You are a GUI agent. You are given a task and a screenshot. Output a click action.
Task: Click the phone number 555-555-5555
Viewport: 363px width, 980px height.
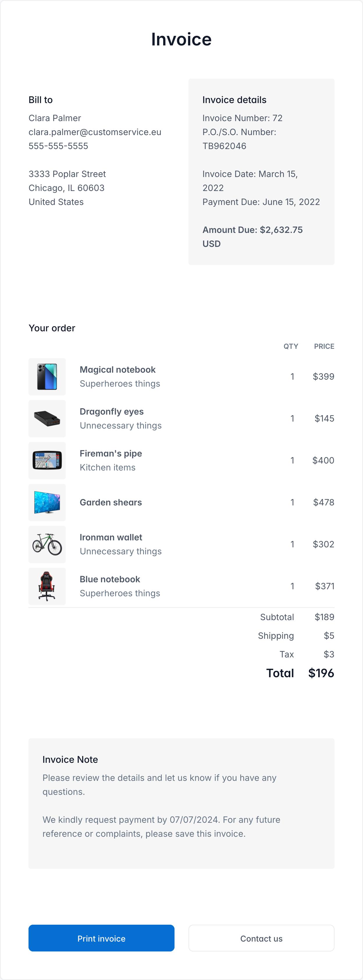tap(58, 146)
